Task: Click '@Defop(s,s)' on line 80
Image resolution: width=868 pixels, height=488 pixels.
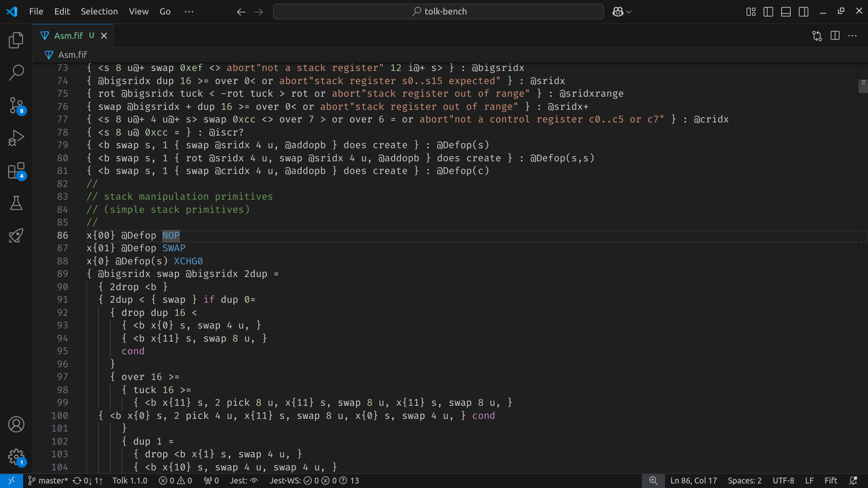Action: pyautogui.click(x=562, y=158)
